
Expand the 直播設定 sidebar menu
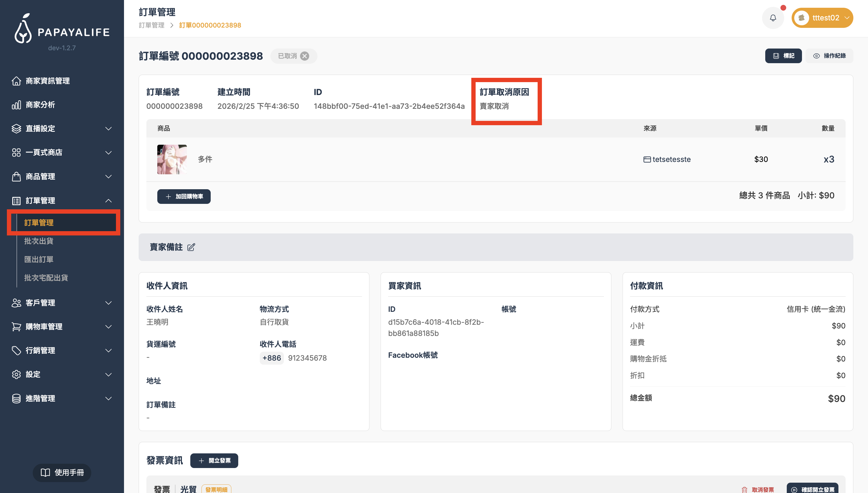click(x=108, y=129)
